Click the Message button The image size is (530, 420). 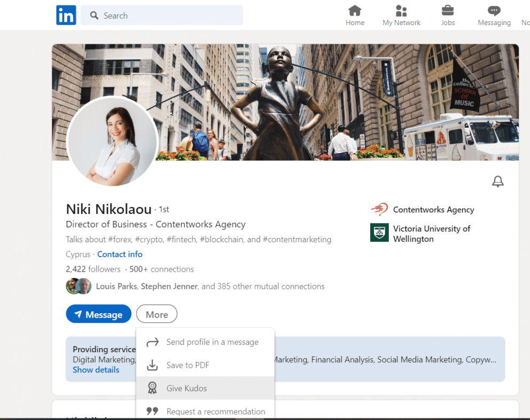pyautogui.click(x=98, y=314)
